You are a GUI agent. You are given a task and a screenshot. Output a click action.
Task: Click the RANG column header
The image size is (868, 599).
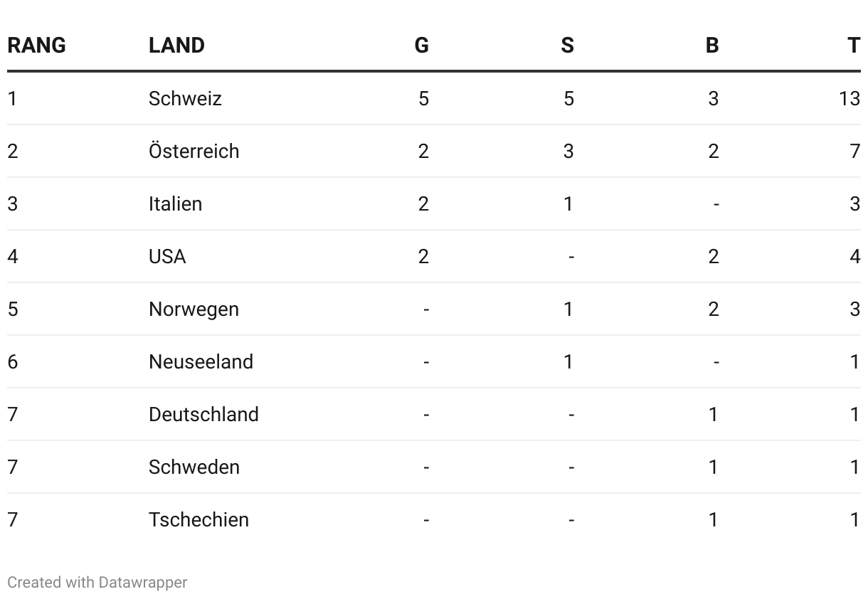point(36,46)
